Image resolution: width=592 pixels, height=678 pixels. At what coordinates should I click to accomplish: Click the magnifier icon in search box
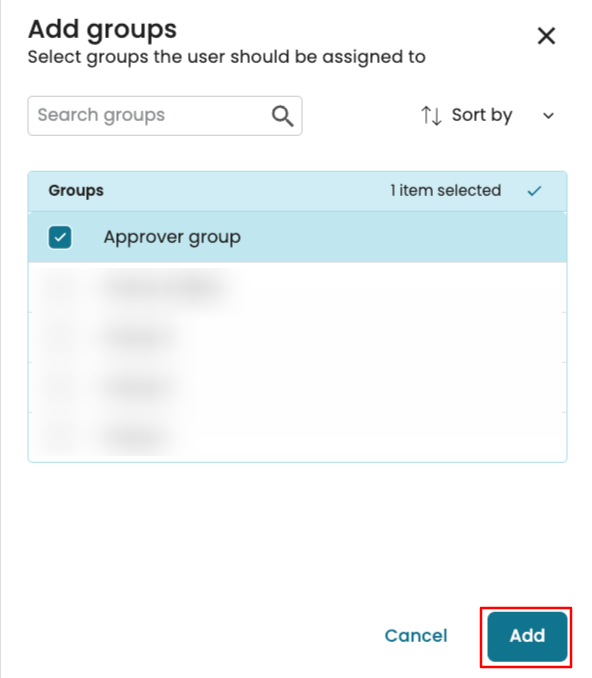(x=282, y=116)
